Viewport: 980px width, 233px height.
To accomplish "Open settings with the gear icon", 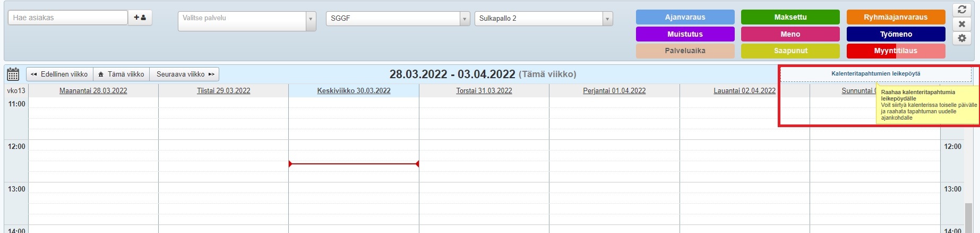I will (x=961, y=38).
